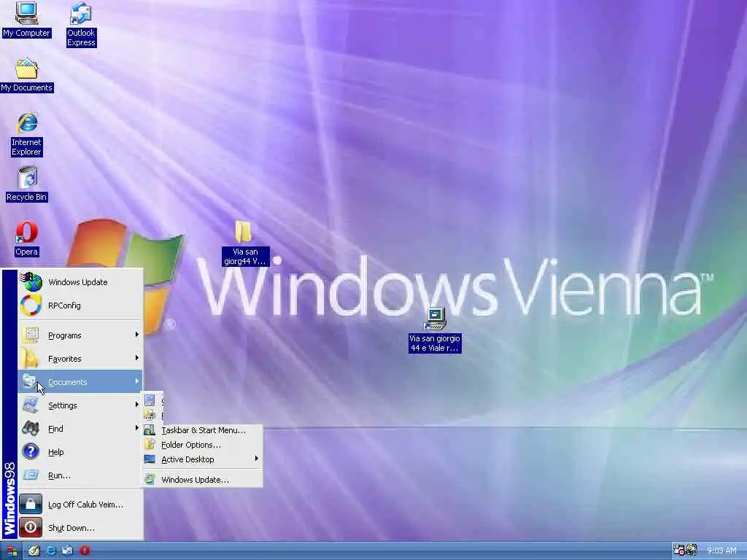The image size is (747, 560).
Task: Click the round tray icon beside the clock
Action: pos(692,550)
